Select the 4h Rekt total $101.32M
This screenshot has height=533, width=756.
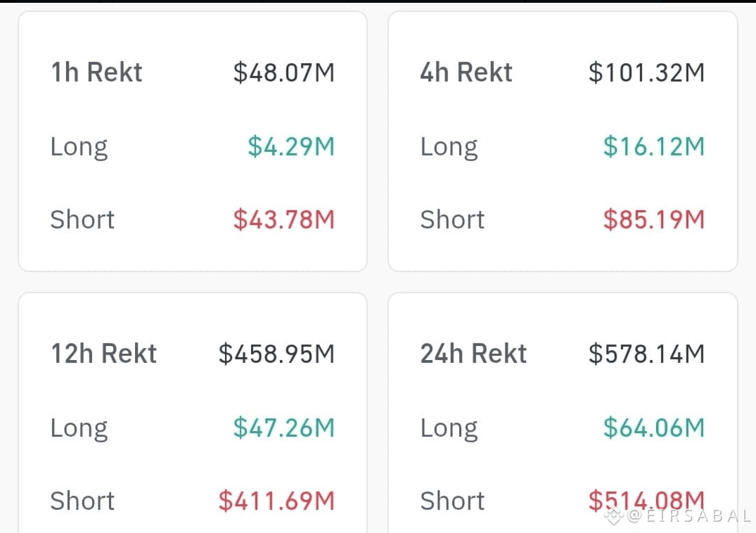coord(646,72)
